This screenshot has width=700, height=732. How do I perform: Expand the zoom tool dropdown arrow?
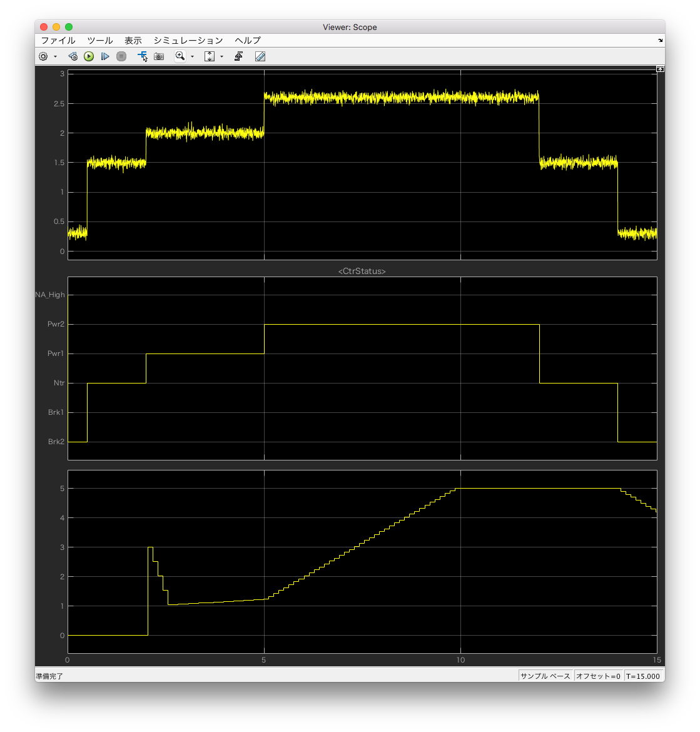pos(192,56)
